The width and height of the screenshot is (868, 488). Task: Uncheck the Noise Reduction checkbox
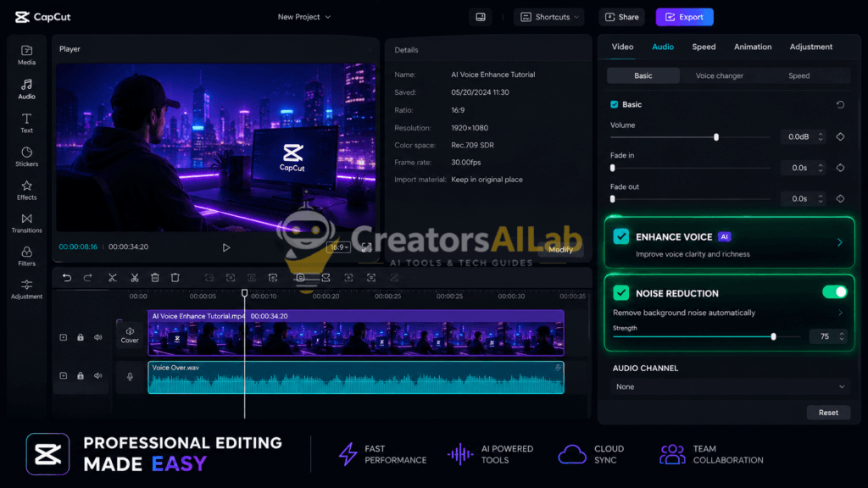coord(621,292)
